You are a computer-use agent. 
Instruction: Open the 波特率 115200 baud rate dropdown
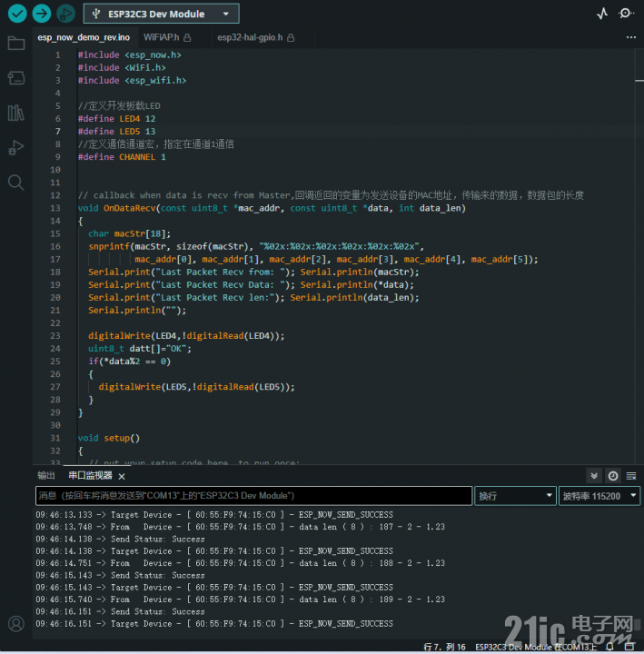[599, 496]
